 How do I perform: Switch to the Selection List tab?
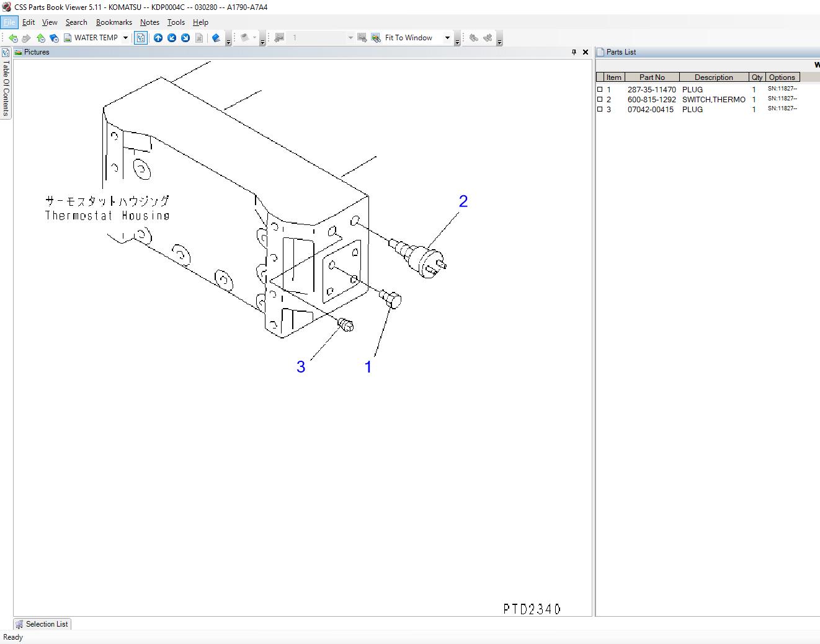pos(42,624)
